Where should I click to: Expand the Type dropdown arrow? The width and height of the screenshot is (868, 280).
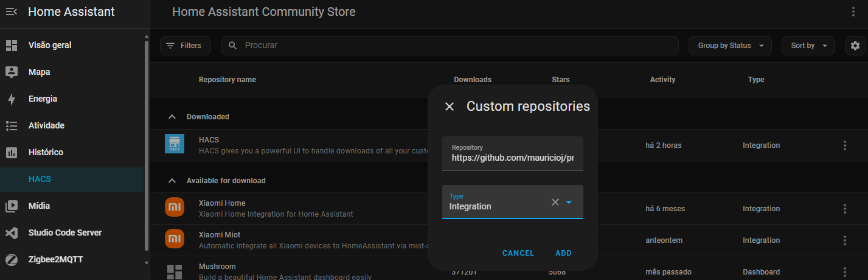(x=569, y=202)
